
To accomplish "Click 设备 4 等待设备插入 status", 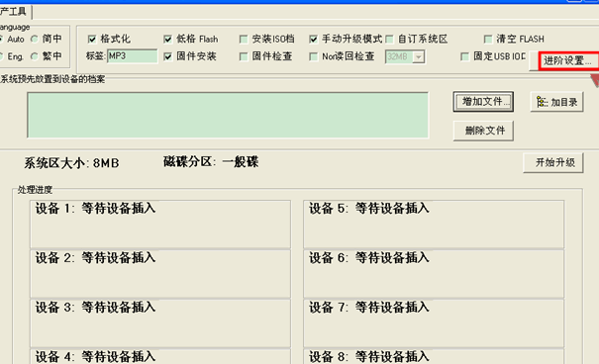I will click(95, 356).
